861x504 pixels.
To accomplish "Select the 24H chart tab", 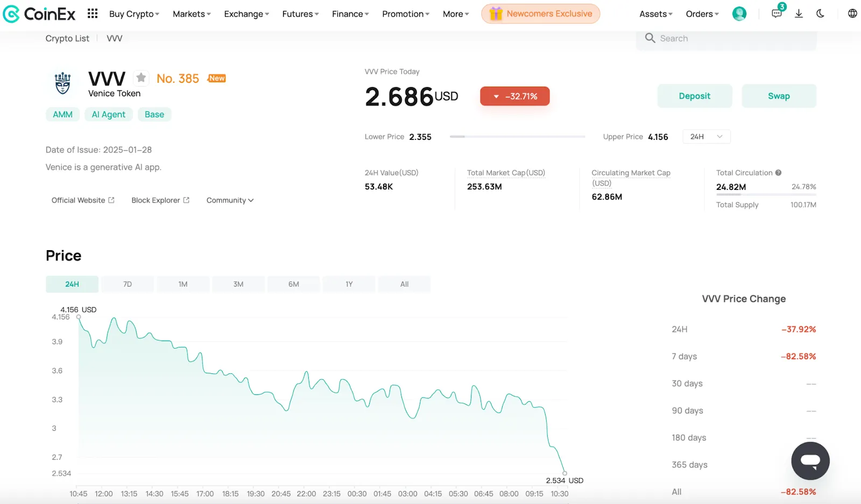I will tap(72, 284).
